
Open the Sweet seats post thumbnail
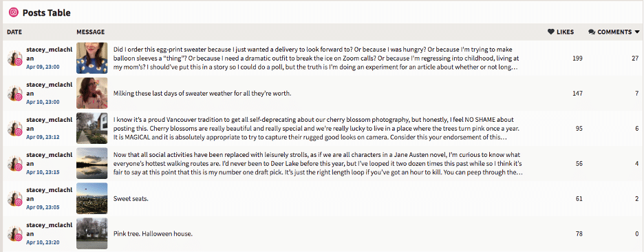[x=92, y=198]
